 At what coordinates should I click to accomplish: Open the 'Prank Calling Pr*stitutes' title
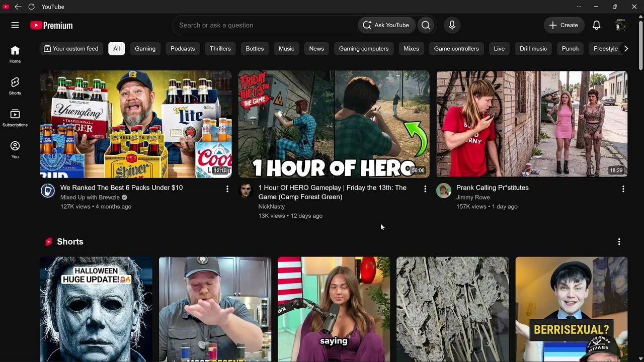coord(493,188)
